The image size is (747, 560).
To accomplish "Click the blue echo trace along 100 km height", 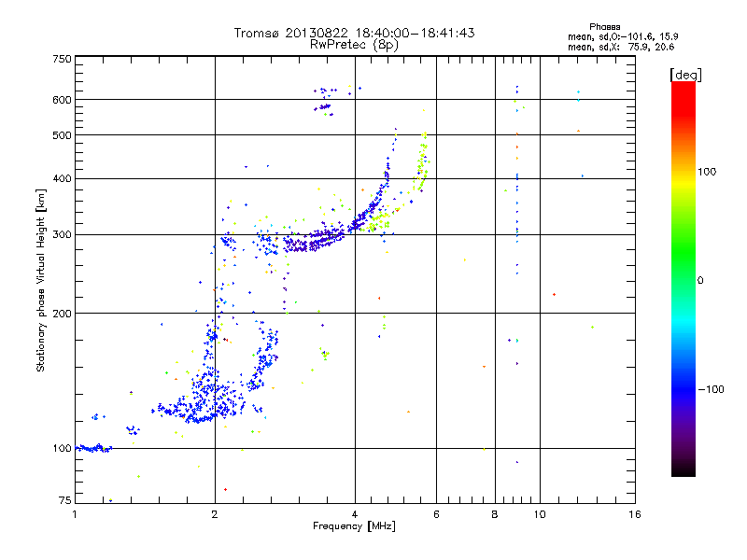I will point(94,448).
